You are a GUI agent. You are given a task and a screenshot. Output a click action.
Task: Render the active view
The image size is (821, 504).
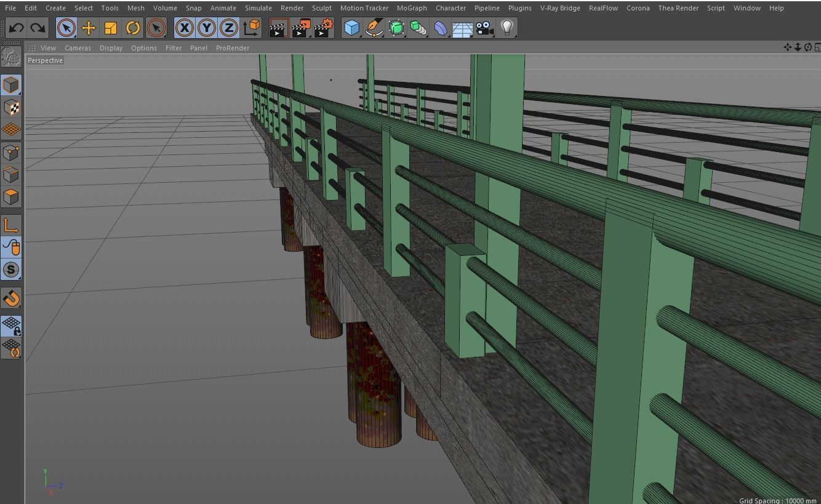click(278, 28)
